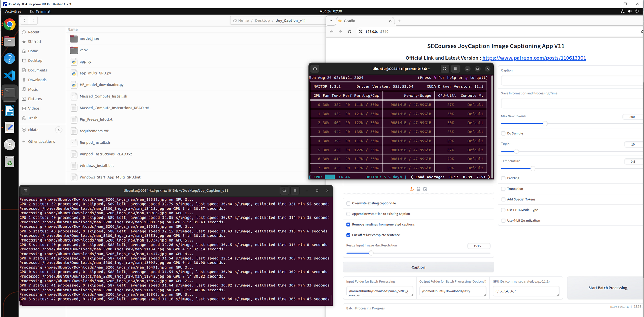This screenshot has height=317, width=644.
Task: Open the Terminal app menu in the top bar
Action: click(40, 11)
